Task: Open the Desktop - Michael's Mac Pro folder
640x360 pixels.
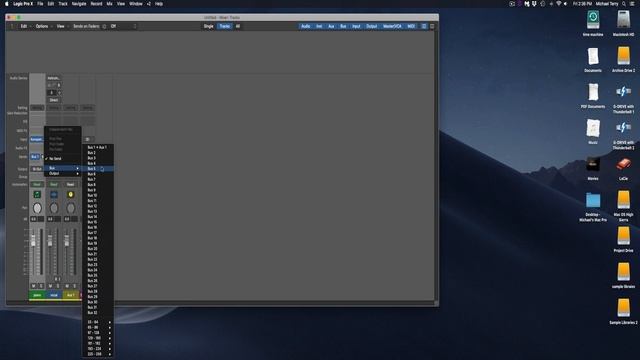Action: (593, 200)
